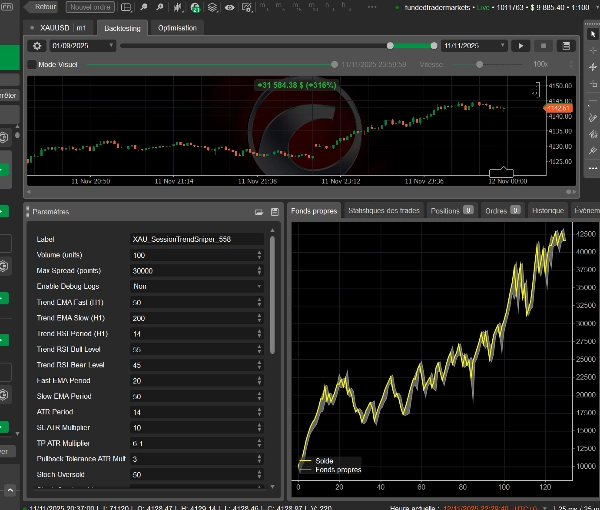
Task: Click the +31 584.38 $ profit label
Action: [x=297, y=85]
